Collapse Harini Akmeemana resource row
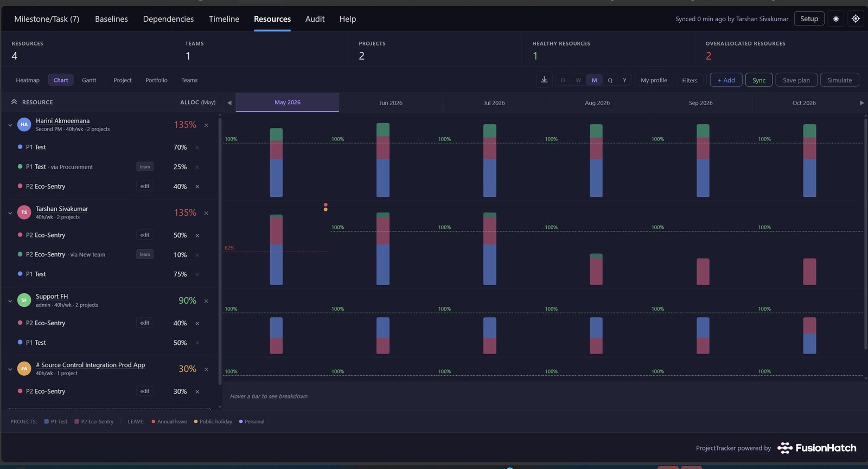The height and width of the screenshot is (469, 868). click(10, 125)
